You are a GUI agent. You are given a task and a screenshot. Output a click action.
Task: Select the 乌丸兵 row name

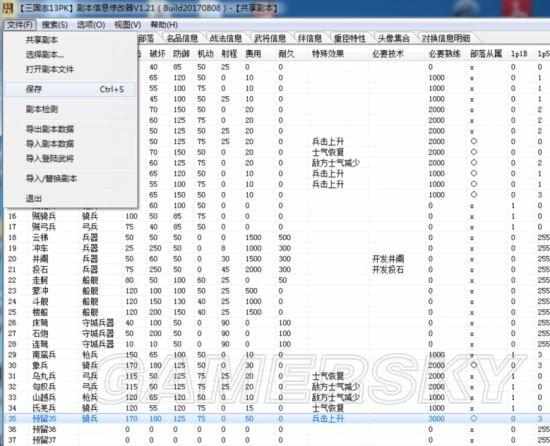pos(44,376)
